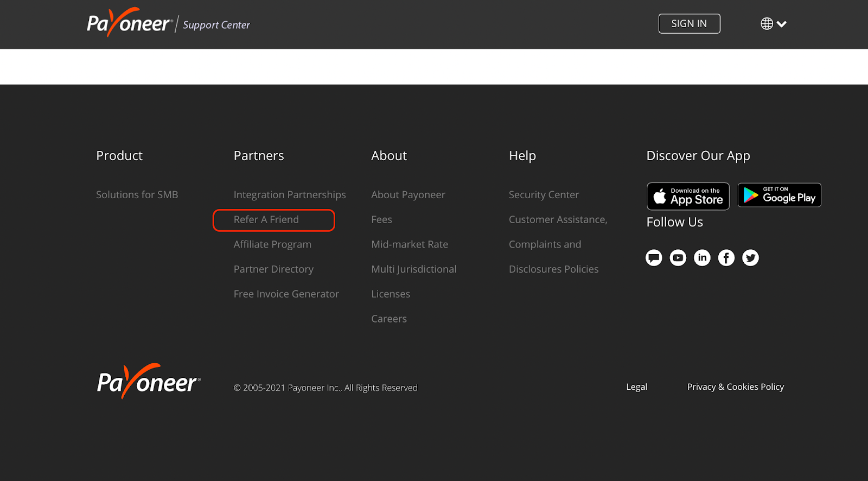Open Customer Assistance, Complaints and Disclosures Policies
868x481 pixels.
[x=558, y=244]
